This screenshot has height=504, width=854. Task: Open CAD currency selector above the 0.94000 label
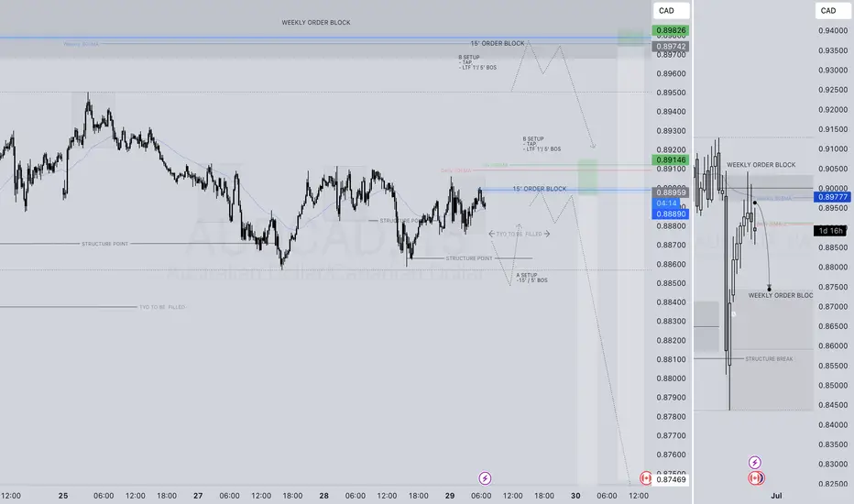[x=833, y=10]
